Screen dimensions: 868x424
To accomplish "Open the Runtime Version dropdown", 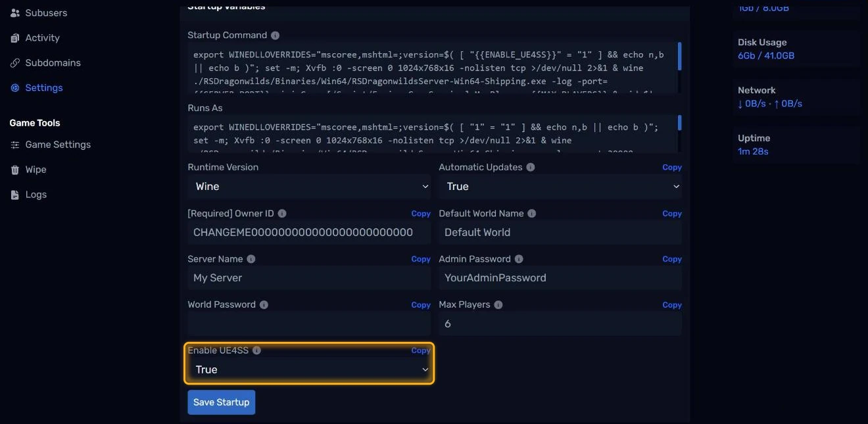I will [x=309, y=187].
